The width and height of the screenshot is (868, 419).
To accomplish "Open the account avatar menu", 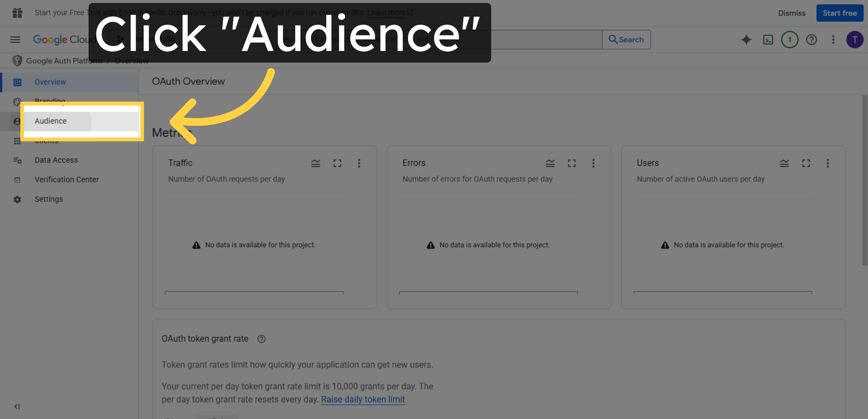I will (x=855, y=40).
